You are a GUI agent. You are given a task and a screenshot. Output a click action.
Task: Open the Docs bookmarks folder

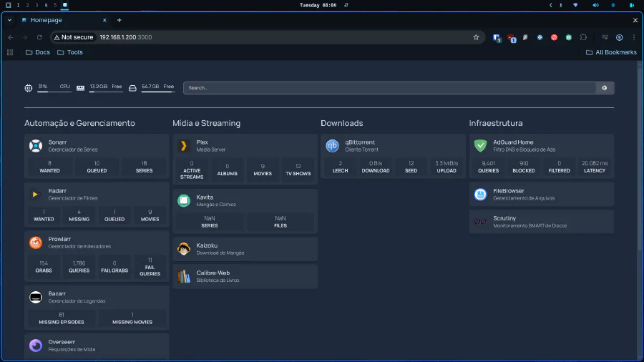pos(38,52)
